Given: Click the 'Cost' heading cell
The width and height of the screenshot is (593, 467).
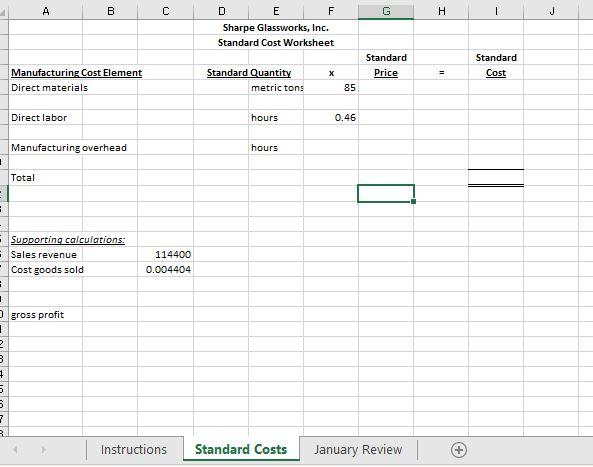Looking at the screenshot, I should [x=496, y=73].
